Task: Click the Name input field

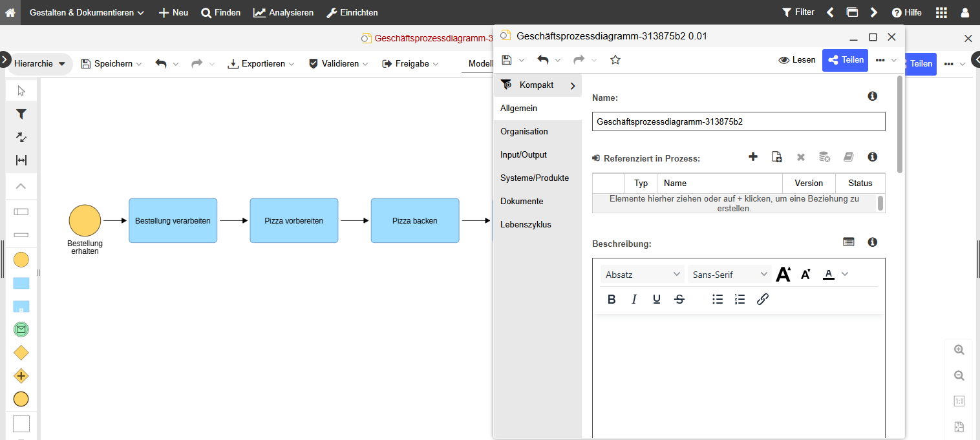Action: (x=738, y=121)
